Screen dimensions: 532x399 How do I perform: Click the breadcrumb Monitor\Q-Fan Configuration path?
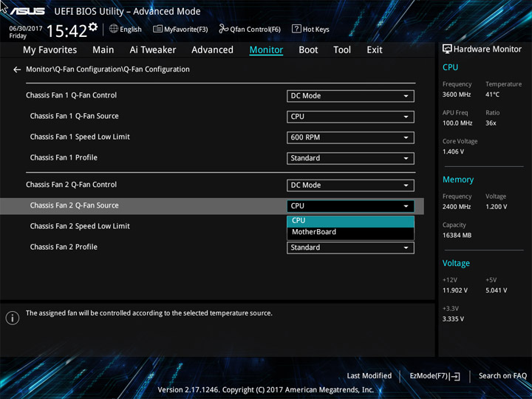[108, 69]
